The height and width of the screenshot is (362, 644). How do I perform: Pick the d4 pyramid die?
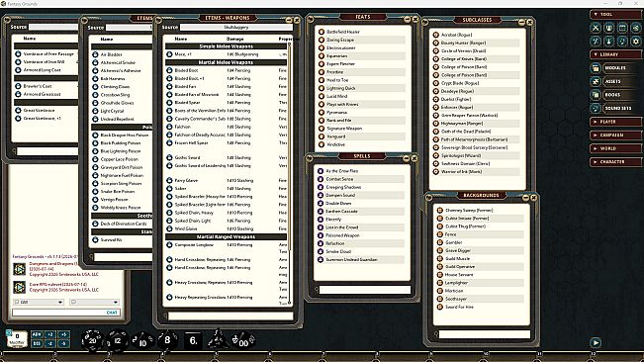point(218,339)
